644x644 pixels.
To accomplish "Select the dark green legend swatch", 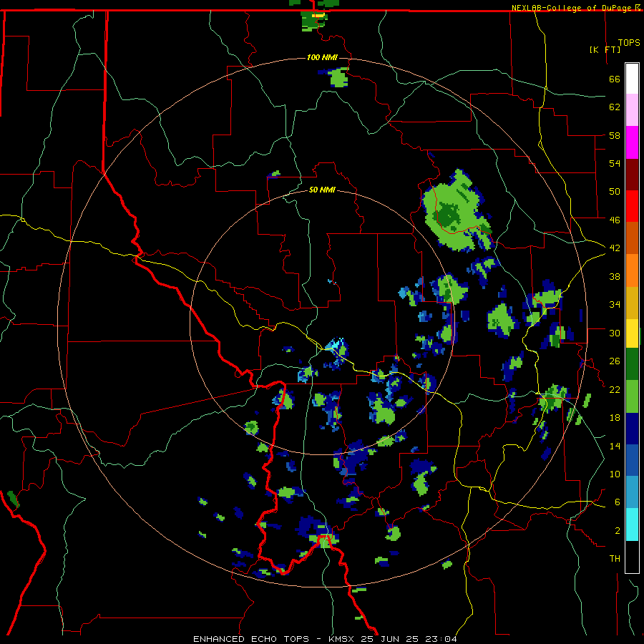I will (632, 364).
